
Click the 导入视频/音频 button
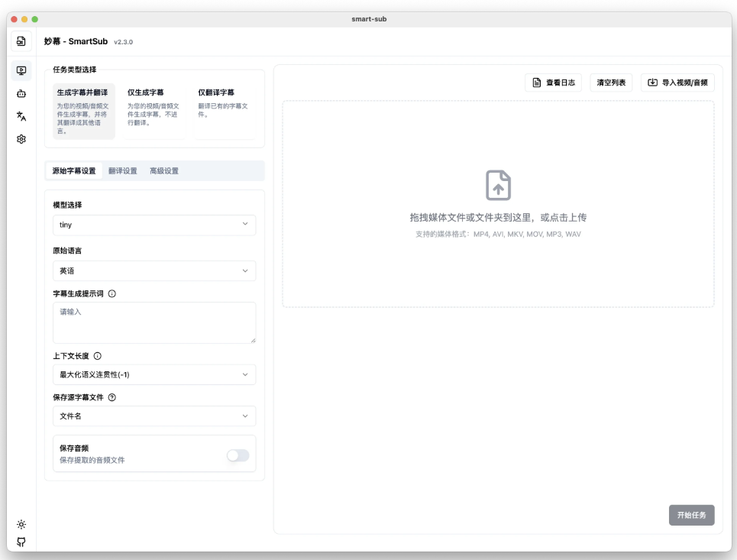pos(677,83)
